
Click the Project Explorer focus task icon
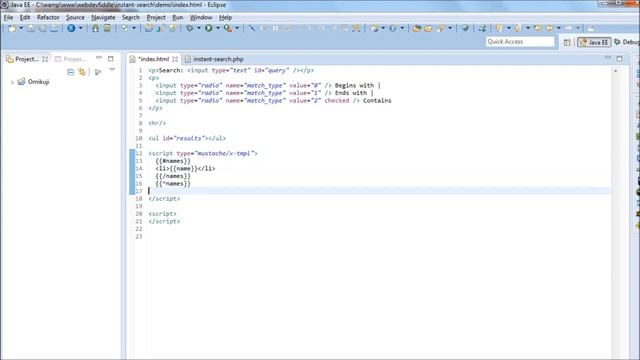pyautogui.click(x=98, y=72)
